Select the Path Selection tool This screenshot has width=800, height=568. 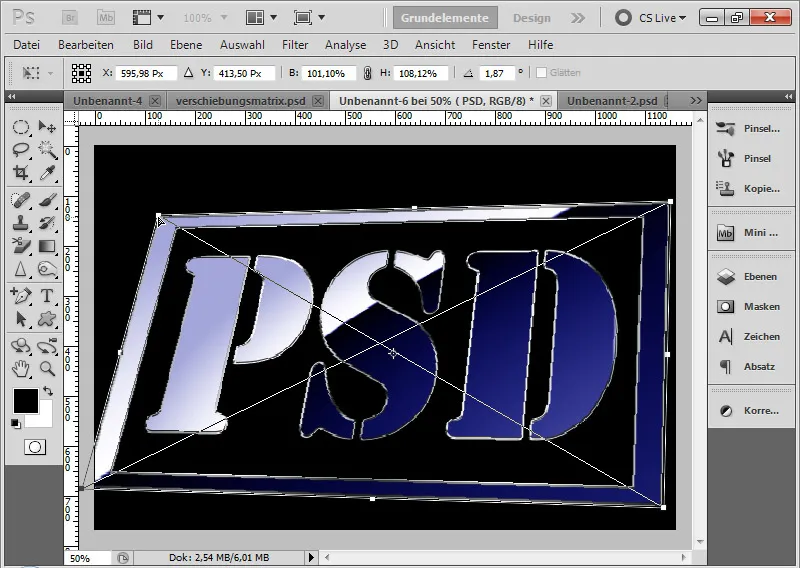20,319
